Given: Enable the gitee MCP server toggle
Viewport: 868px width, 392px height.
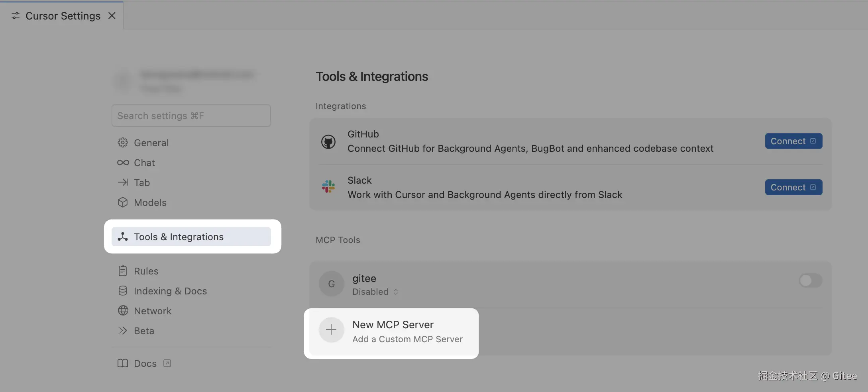Looking at the screenshot, I should (810, 280).
